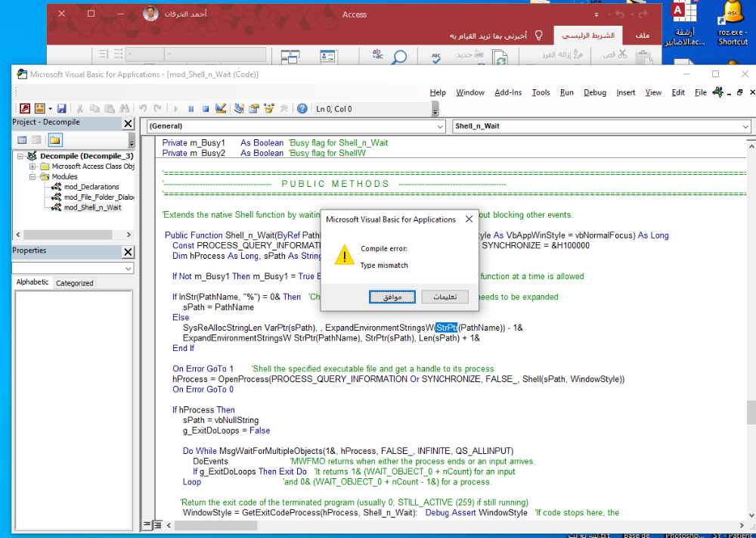Click the Toolbox icon in VBA toolbar
This screenshot has height=538, width=756.
click(284, 108)
